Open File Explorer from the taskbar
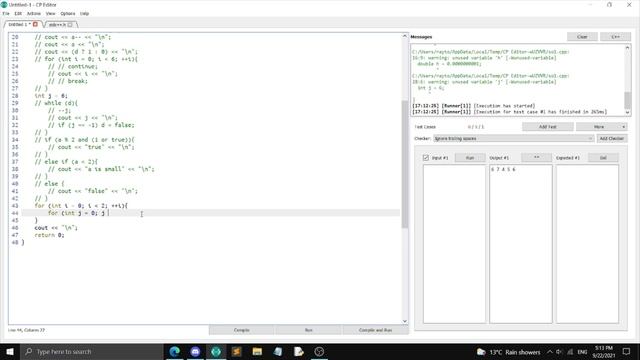 pos(257,351)
